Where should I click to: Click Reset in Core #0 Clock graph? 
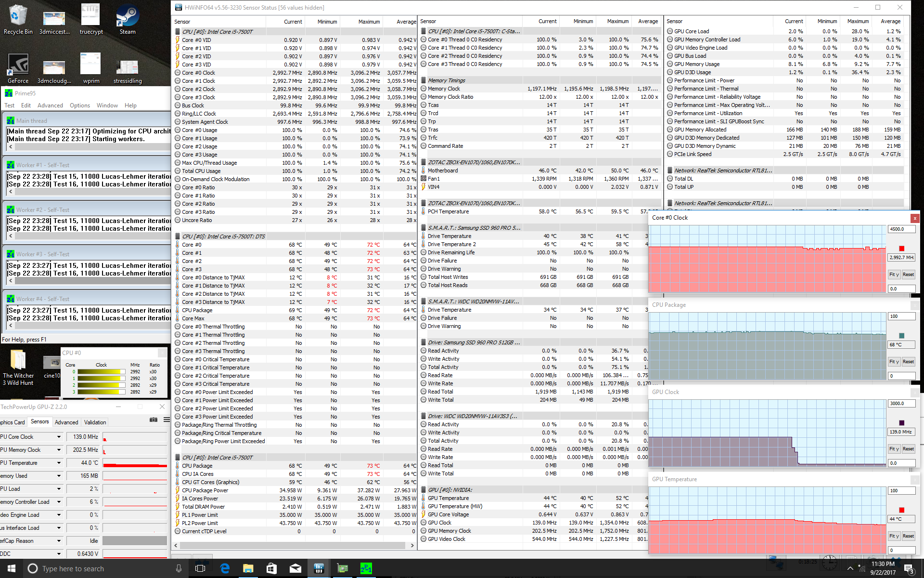point(908,275)
